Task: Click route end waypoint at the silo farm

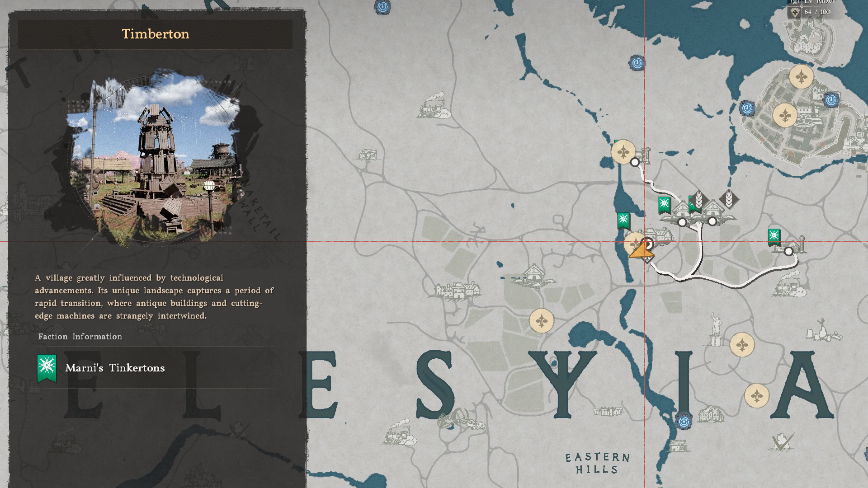Action: click(788, 251)
